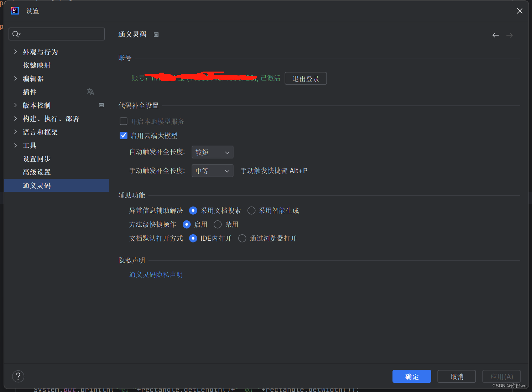Open the 通义灵码隐私声明 link
532x392 pixels.
point(156,275)
